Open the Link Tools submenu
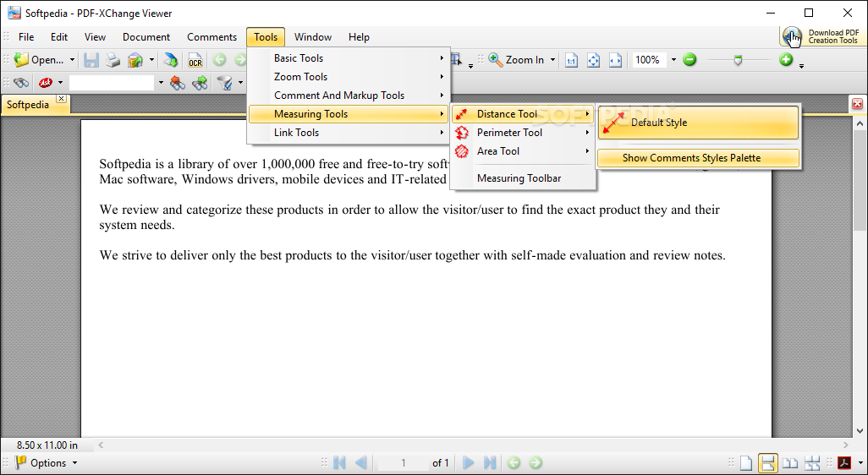 pos(349,132)
